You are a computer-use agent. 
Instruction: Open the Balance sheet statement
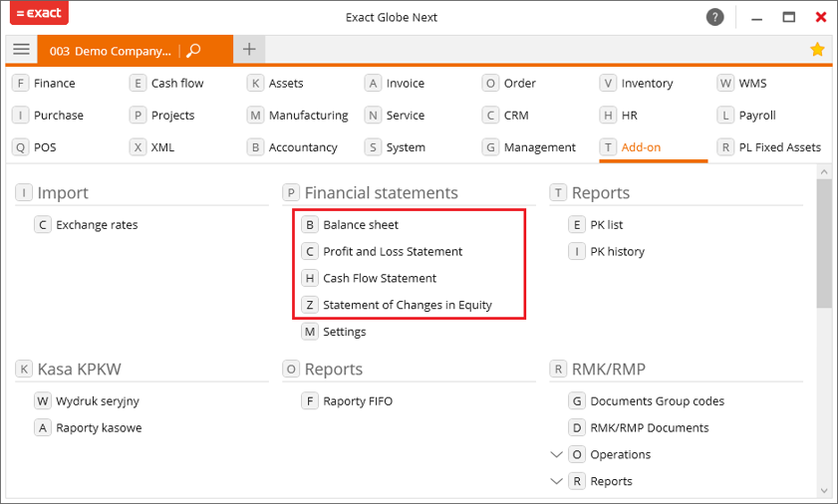click(x=350, y=224)
